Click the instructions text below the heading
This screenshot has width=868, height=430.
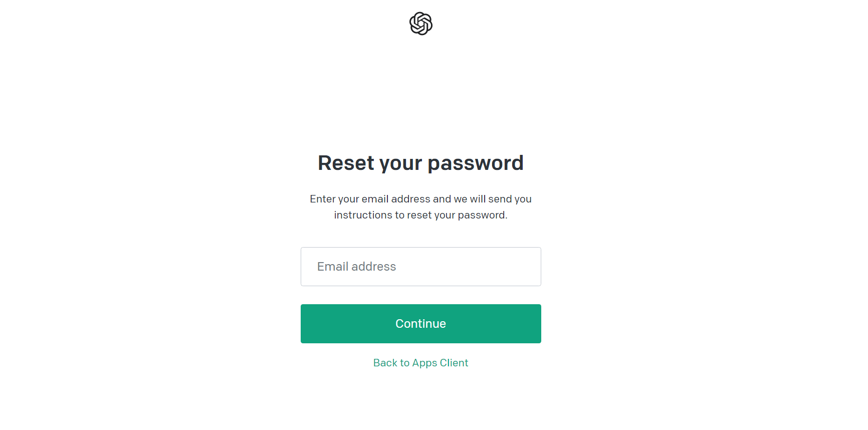click(x=420, y=207)
